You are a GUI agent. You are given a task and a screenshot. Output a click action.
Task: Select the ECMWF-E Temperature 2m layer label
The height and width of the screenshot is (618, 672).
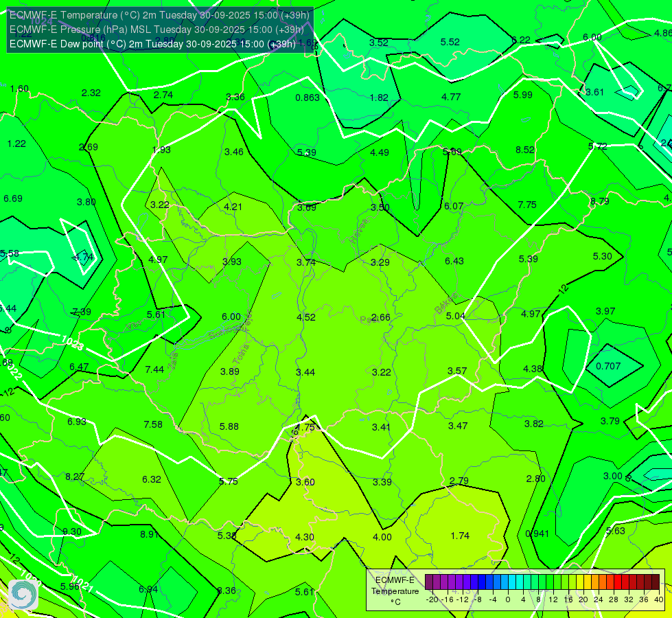click(x=159, y=15)
